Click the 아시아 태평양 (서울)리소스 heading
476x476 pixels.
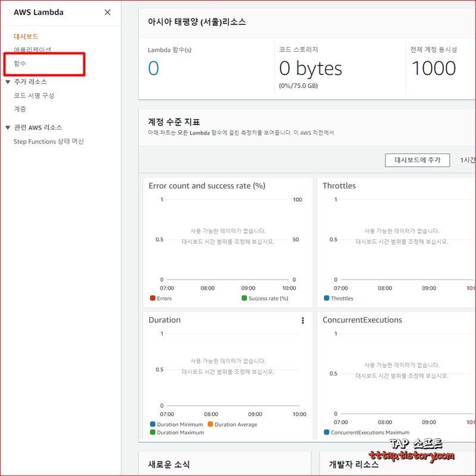coord(197,22)
